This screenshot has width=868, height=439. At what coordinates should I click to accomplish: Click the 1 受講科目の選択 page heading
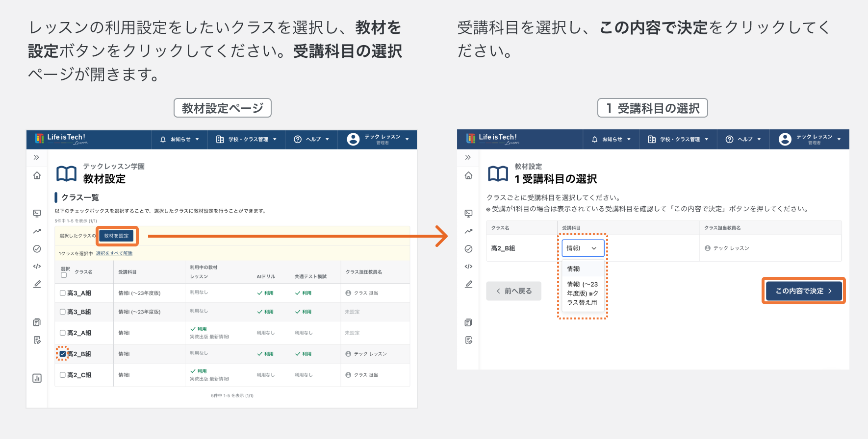pyautogui.click(x=556, y=179)
